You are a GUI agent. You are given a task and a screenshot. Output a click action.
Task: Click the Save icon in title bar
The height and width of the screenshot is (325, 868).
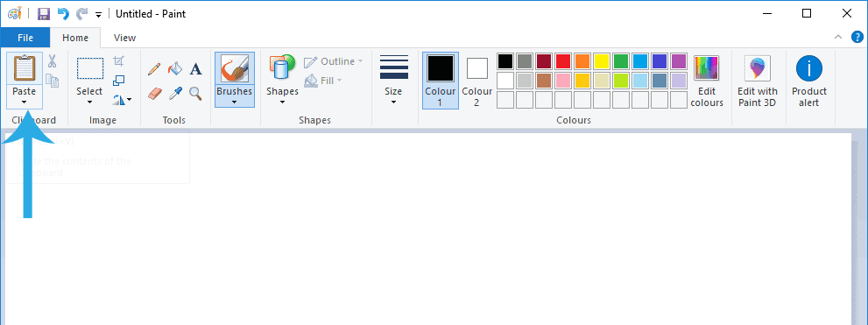(44, 14)
